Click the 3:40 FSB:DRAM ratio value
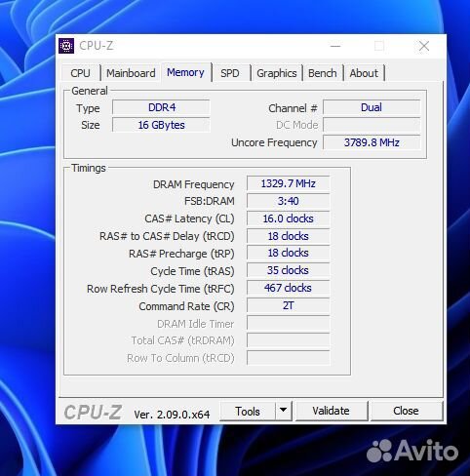470x476 pixels. pyautogui.click(x=289, y=201)
